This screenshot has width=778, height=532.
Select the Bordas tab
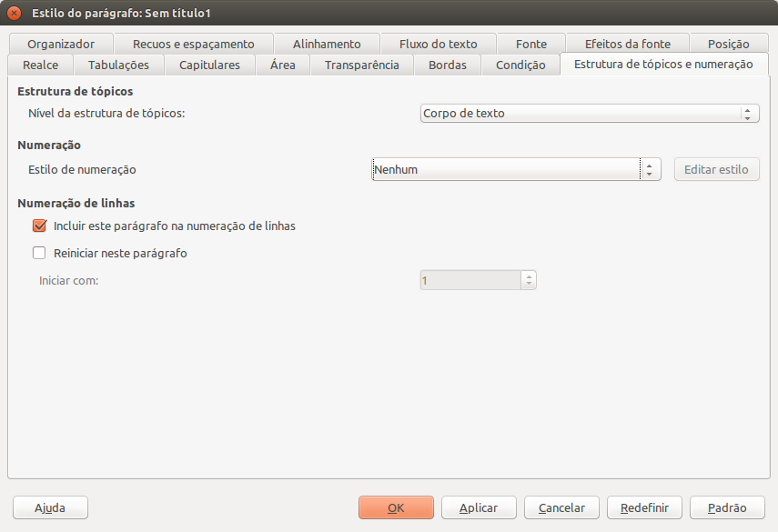[x=448, y=65]
